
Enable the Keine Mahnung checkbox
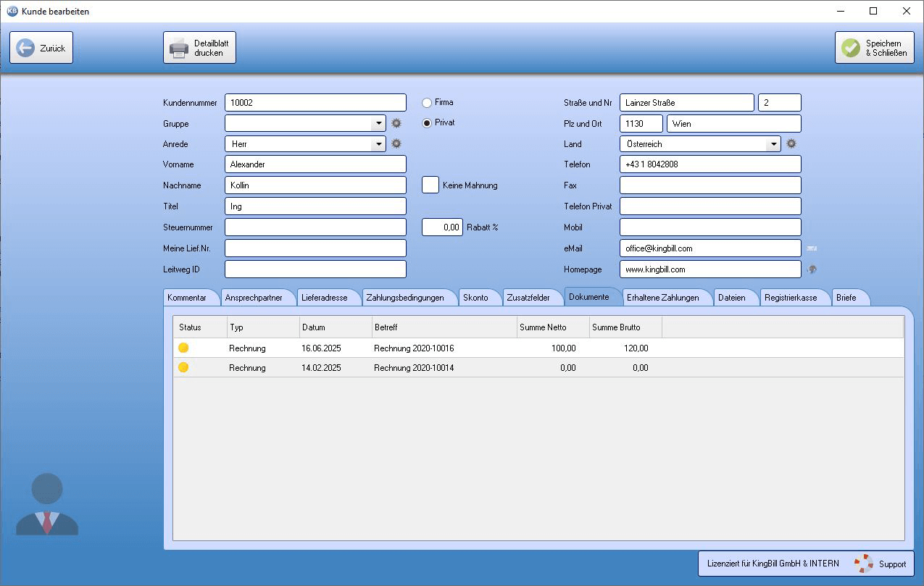tap(430, 185)
